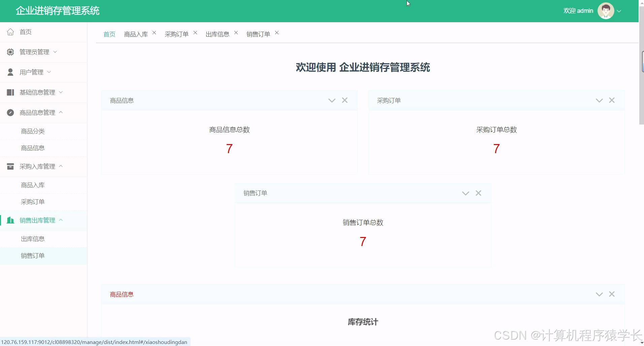Screen dimensions: 644x346
Task: Switch to the 商品入库 tab
Action: [x=136, y=34]
